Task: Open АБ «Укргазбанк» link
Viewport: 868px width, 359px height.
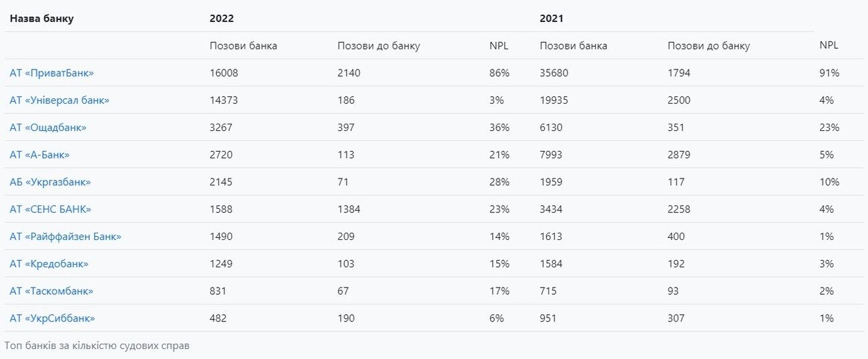Action: point(50,182)
